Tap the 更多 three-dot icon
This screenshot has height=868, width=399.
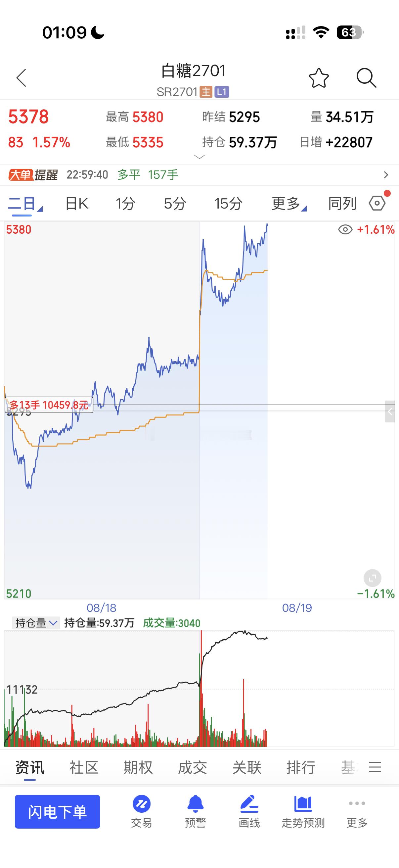tap(357, 804)
